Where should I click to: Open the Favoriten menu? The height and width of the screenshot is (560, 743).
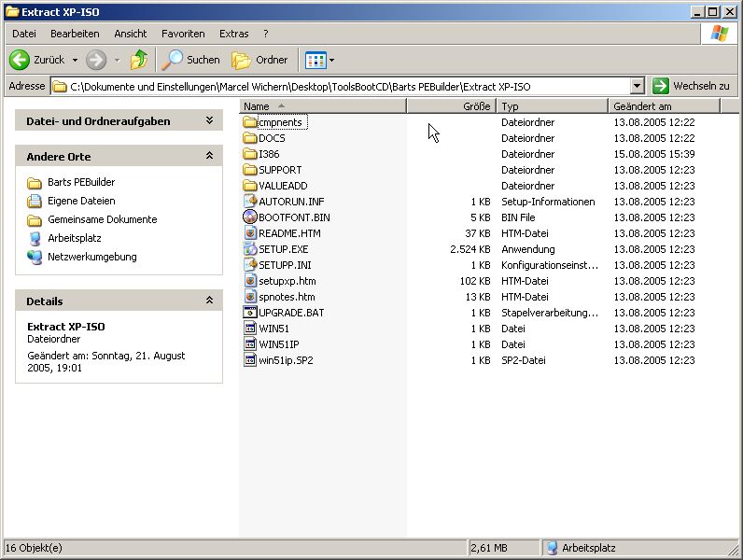[x=183, y=34]
